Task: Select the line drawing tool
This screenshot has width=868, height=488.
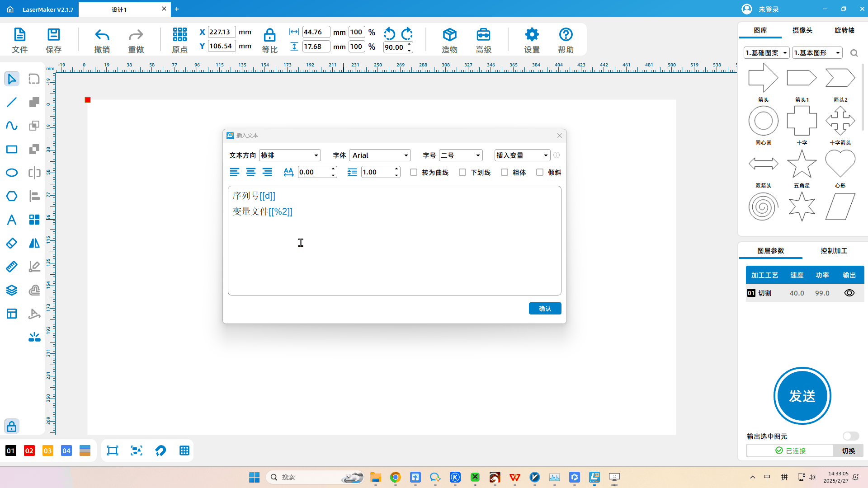Action: coord(12,102)
